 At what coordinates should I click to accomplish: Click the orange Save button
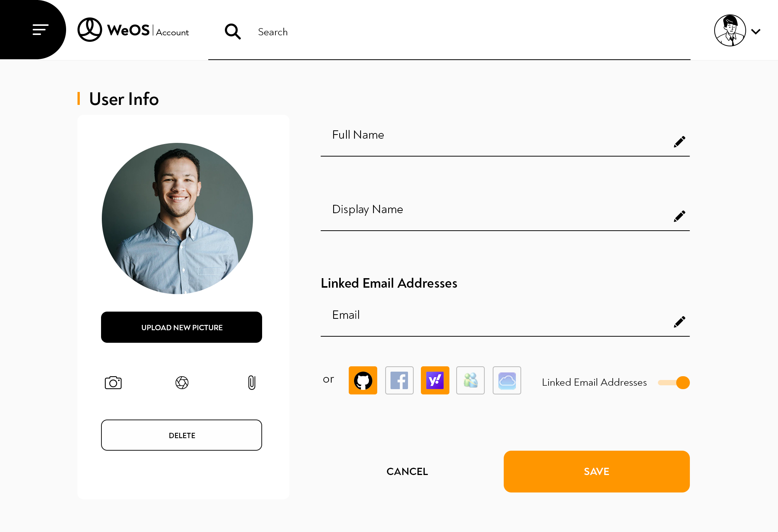[x=596, y=472]
